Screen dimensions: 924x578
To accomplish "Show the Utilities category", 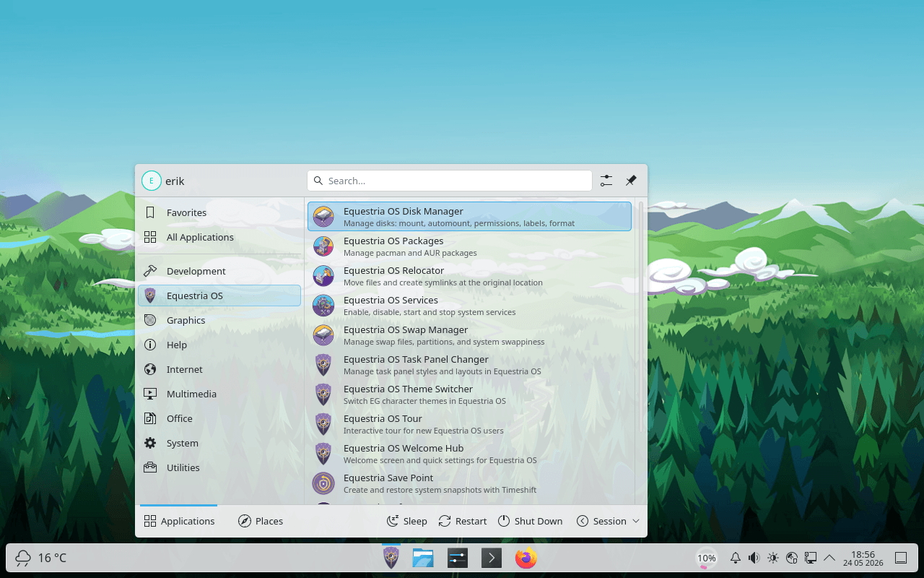I will click(x=219, y=467).
